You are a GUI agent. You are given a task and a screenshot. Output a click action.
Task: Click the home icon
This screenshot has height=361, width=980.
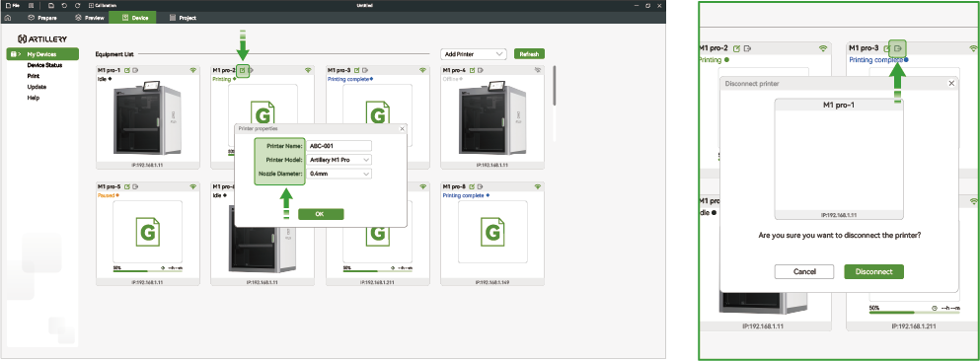(8, 18)
